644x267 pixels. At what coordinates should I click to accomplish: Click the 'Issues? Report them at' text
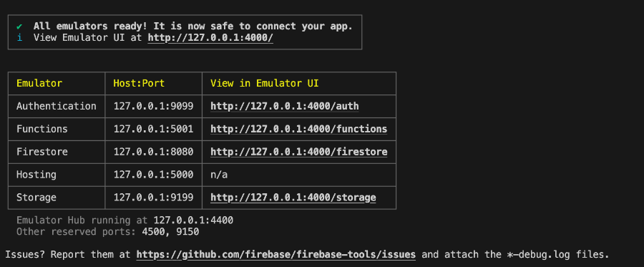point(67,255)
